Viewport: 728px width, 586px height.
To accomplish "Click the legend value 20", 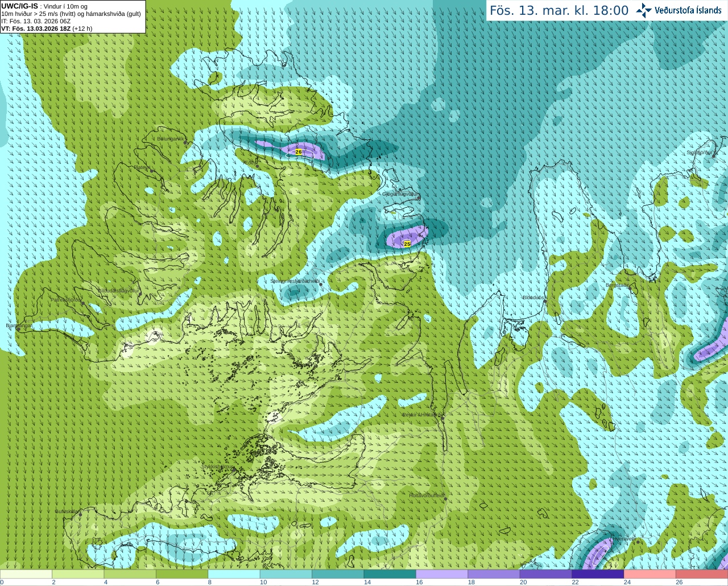I will coord(523,582).
